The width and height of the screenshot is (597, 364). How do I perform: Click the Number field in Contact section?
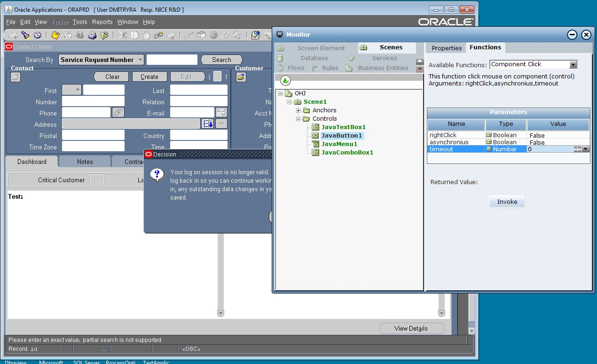93,101
